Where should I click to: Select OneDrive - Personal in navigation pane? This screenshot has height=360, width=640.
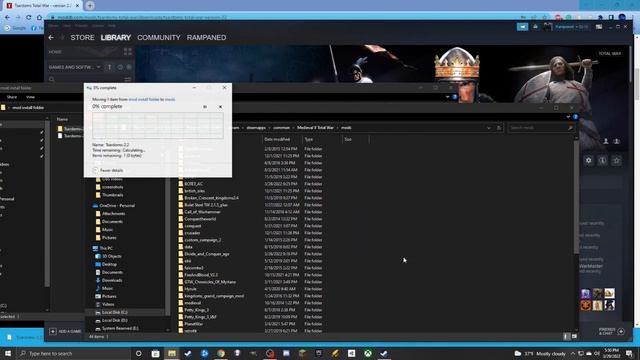pos(117,206)
